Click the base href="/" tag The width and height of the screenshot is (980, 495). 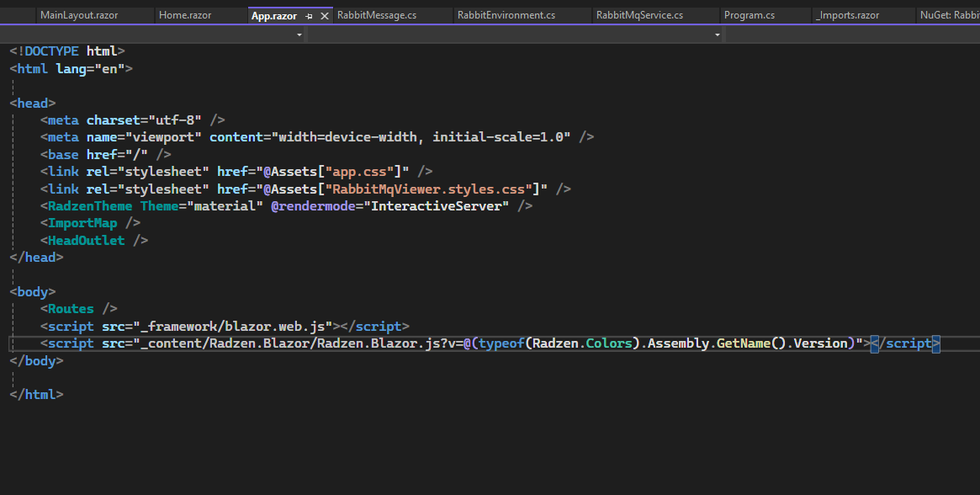pos(106,155)
